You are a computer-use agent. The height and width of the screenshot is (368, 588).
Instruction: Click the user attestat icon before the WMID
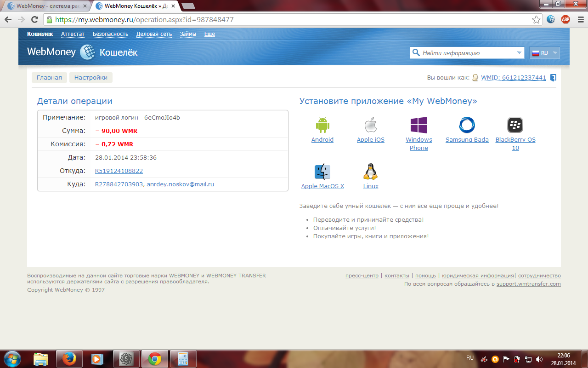click(475, 78)
